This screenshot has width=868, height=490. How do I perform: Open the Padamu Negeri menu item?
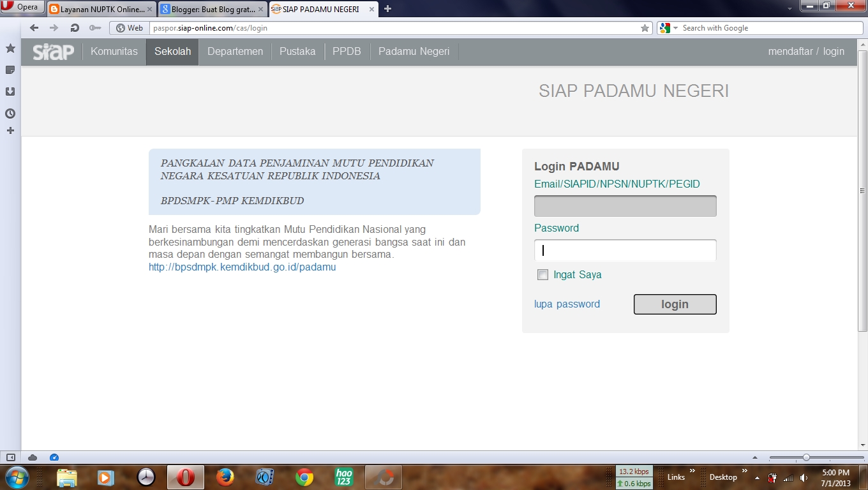414,52
